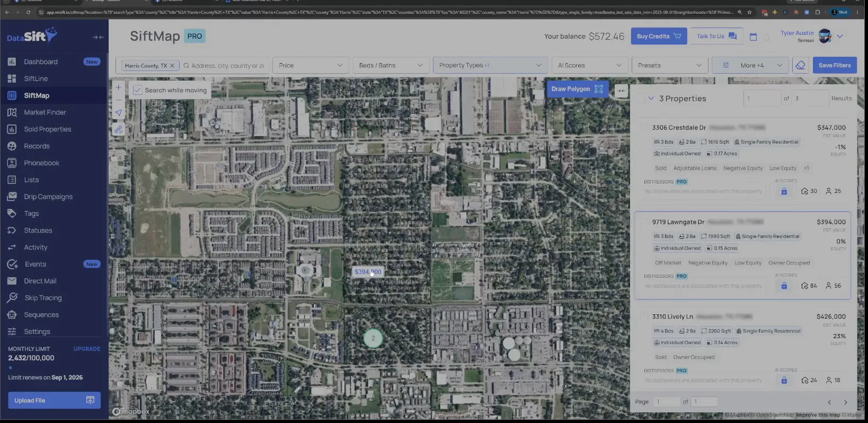Open the AI Scores dropdown
The image size is (868, 423).
click(x=589, y=65)
